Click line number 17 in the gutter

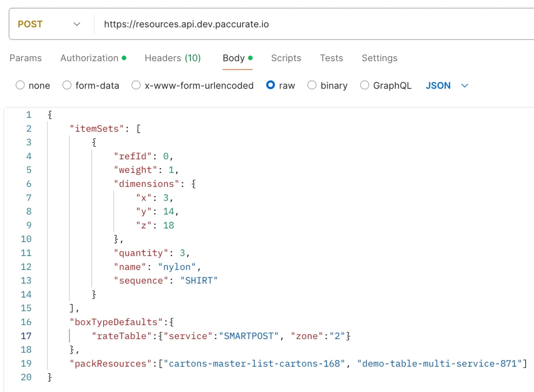point(26,336)
